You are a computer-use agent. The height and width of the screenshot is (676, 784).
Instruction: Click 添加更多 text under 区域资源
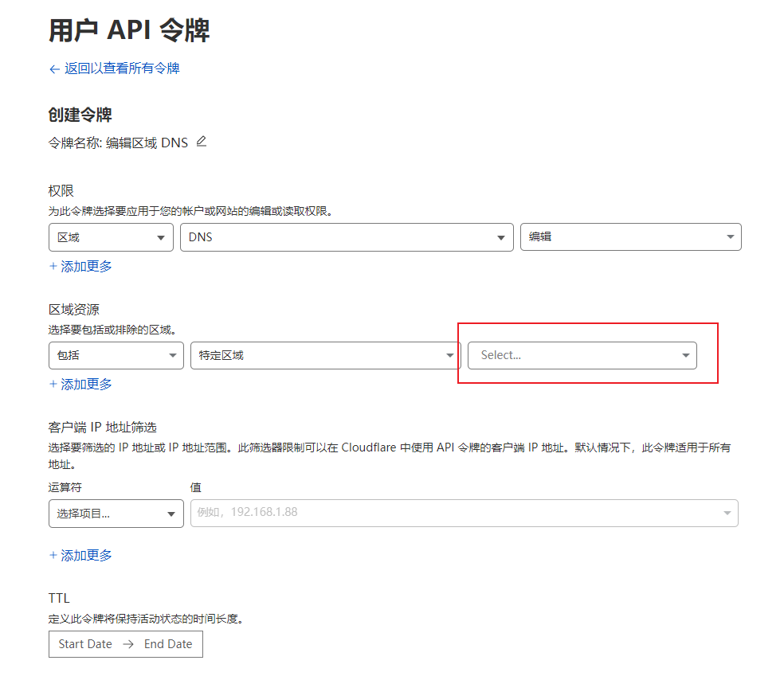(86, 385)
